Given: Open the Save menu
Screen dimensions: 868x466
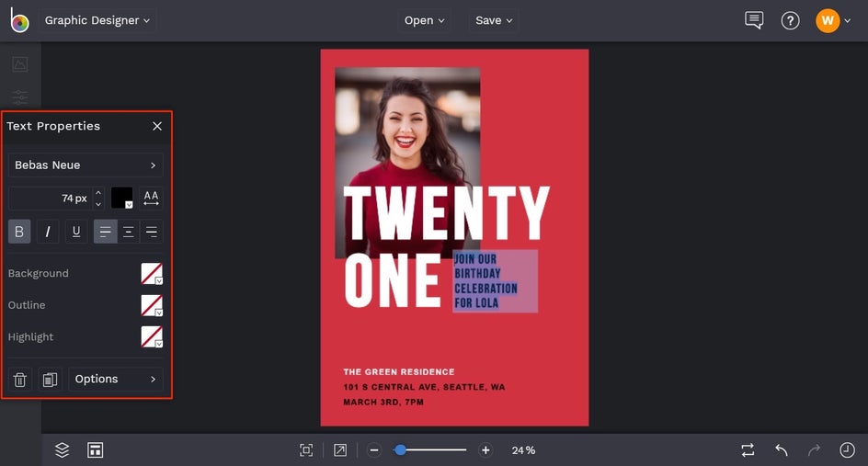Looking at the screenshot, I should point(494,20).
